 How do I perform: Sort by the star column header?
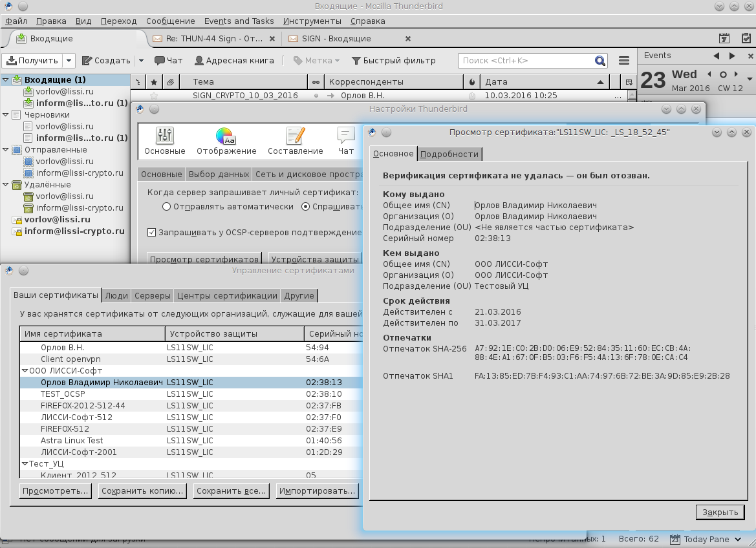coord(155,82)
